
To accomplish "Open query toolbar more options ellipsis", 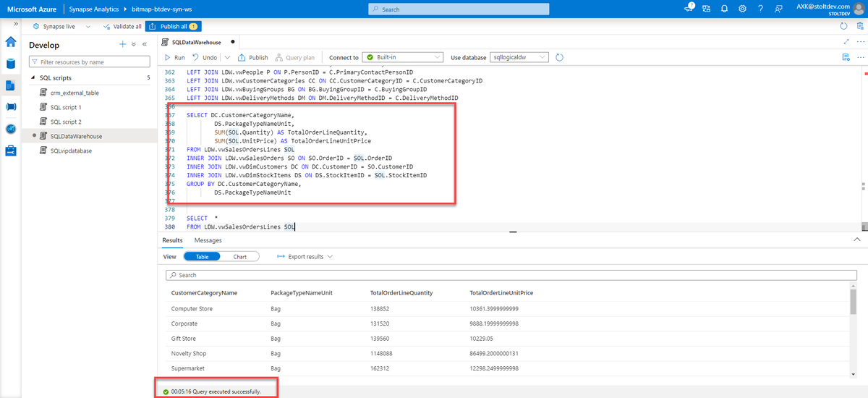I will tap(860, 57).
